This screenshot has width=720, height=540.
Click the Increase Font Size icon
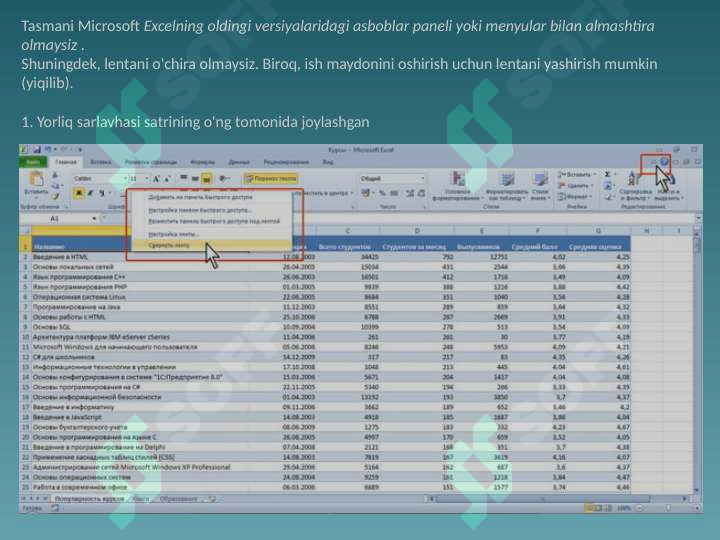click(x=156, y=179)
